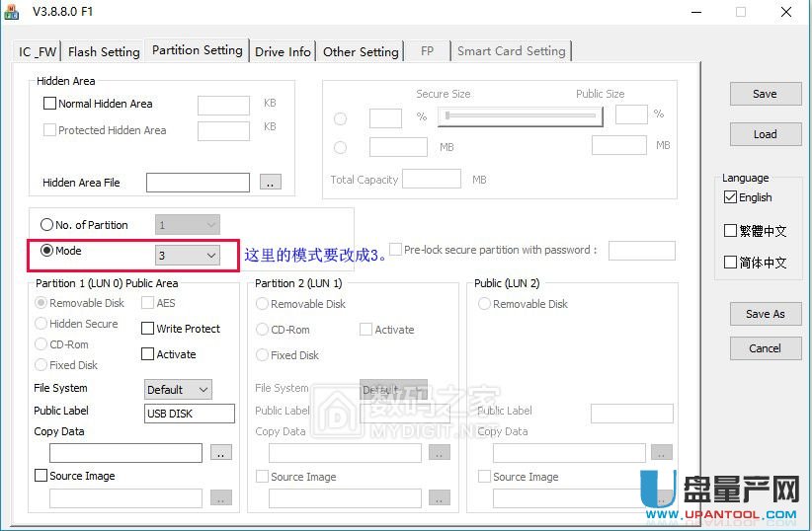Select the No. of Partition radio button

click(x=47, y=225)
